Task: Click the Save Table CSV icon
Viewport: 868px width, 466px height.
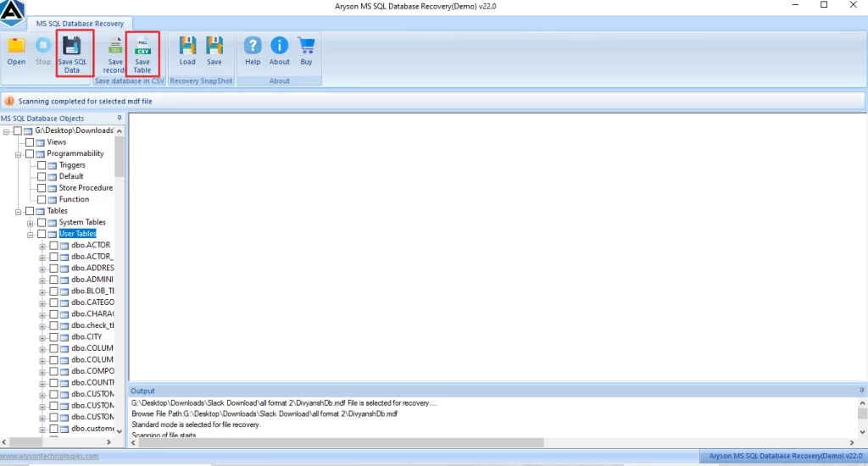Action: [x=142, y=47]
